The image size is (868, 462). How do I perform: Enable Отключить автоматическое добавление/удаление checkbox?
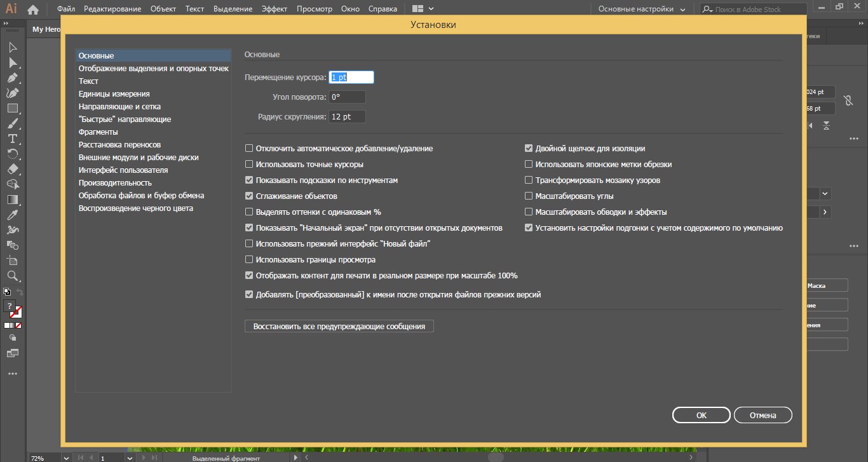pos(249,148)
